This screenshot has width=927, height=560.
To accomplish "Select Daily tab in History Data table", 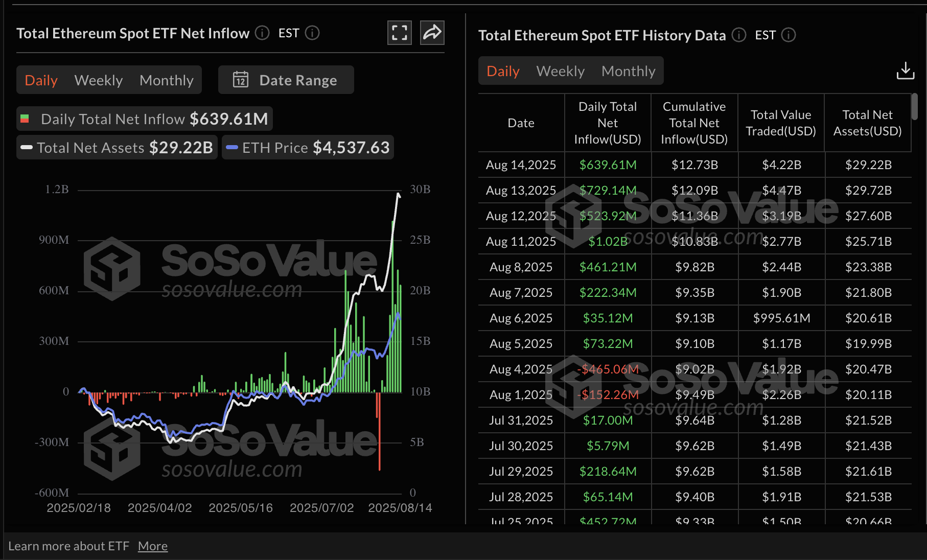I will tap(503, 71).
